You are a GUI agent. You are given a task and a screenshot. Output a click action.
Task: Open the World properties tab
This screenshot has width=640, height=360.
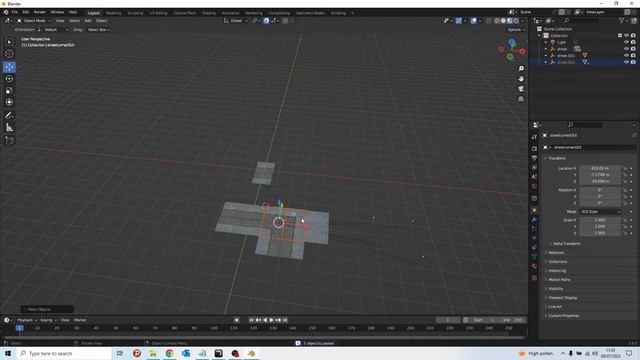(534, 186)
